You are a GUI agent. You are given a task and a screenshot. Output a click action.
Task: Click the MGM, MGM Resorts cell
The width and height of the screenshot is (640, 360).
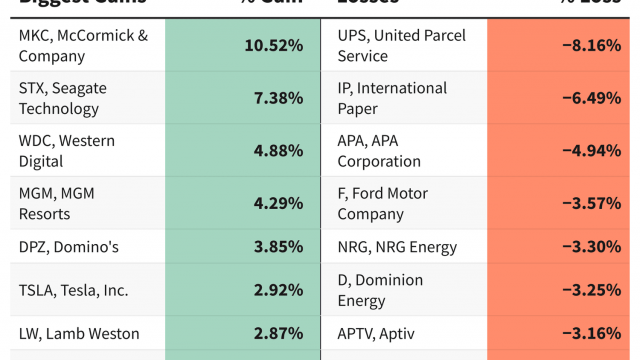tap(88, 203)
